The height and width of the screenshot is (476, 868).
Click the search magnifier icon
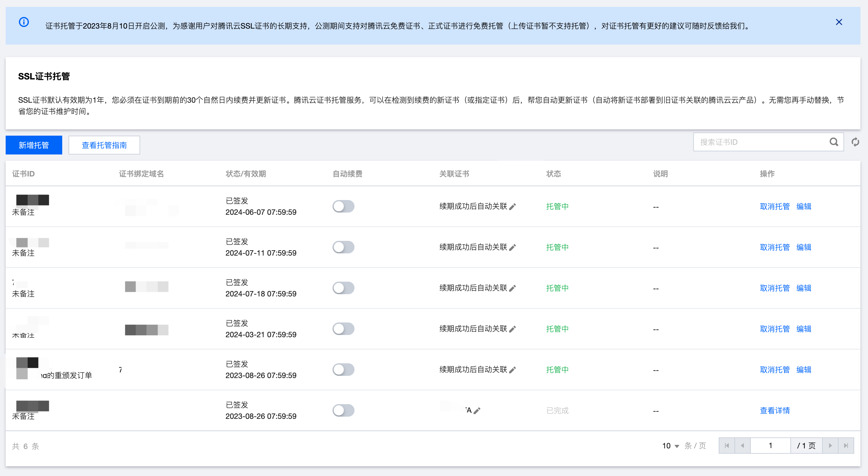pos(833,142)
